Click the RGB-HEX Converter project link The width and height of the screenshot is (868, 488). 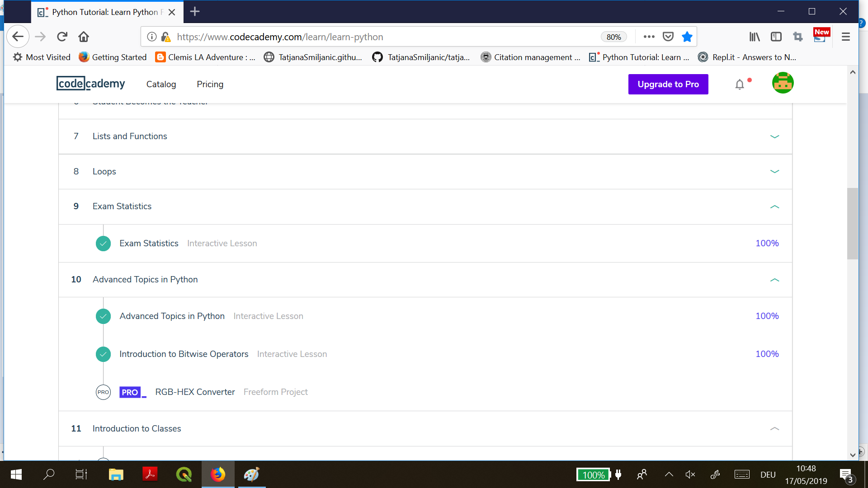(194, 391)
